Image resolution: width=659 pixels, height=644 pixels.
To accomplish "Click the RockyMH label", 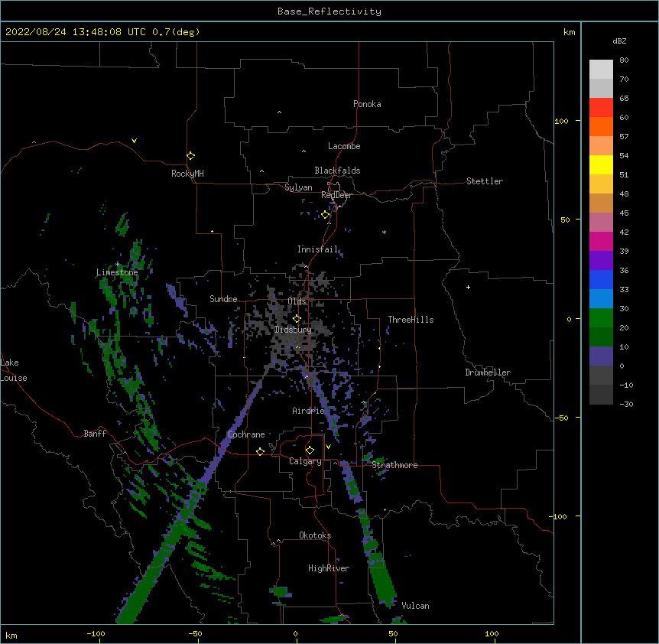I will point(187,174).
